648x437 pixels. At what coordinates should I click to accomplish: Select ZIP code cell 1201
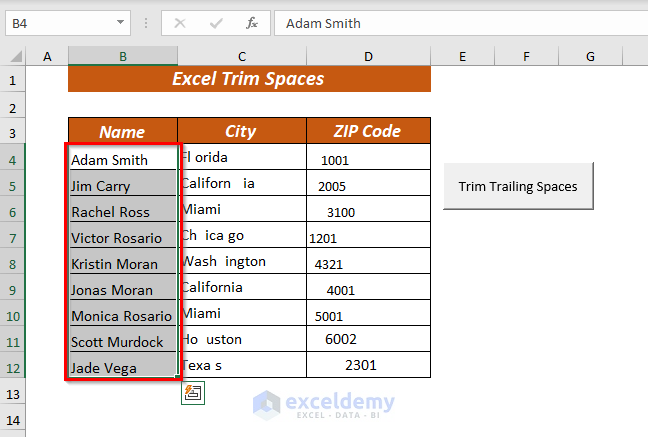[x=369, y=235]
